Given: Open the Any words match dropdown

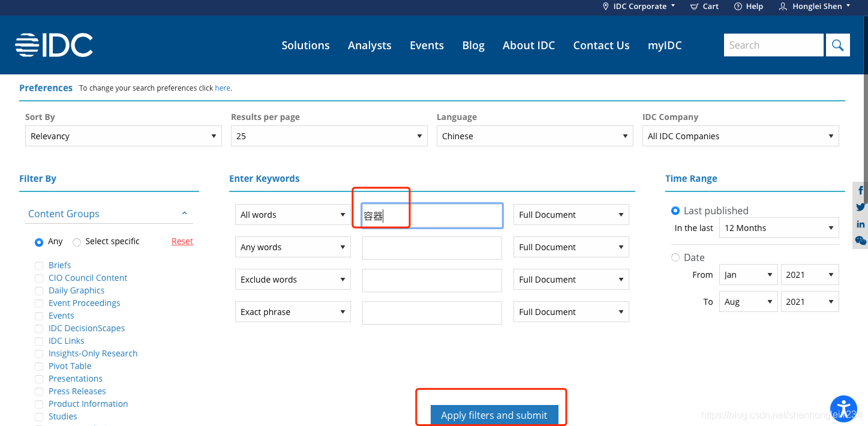Looking at the screenshot, I should coord(293,247).
